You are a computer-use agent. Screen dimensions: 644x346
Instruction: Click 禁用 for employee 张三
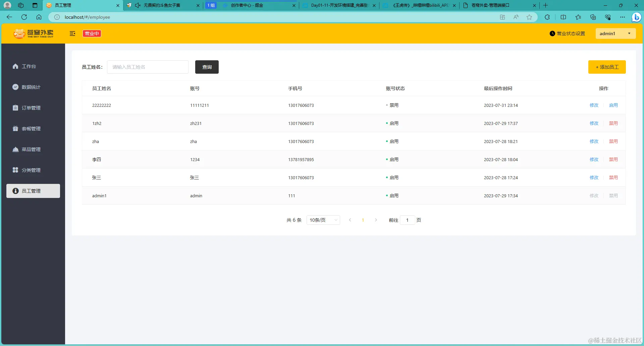(613, 178)
